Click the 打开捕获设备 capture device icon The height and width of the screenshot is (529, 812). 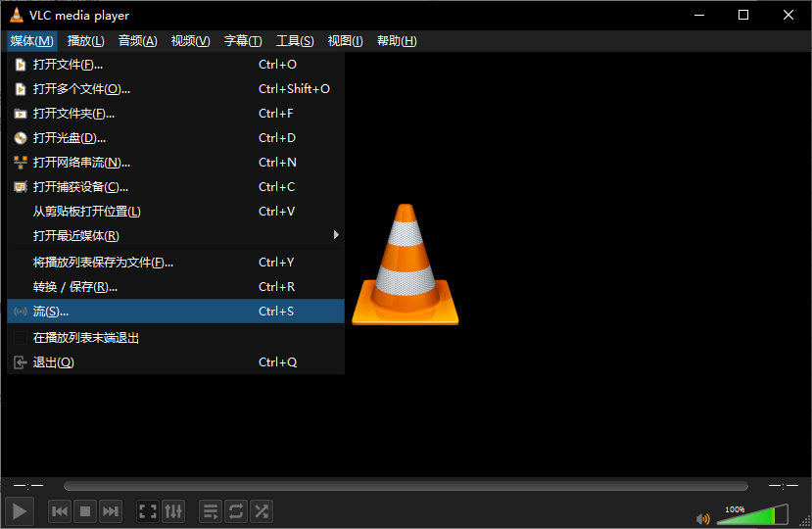pos(20,187)
